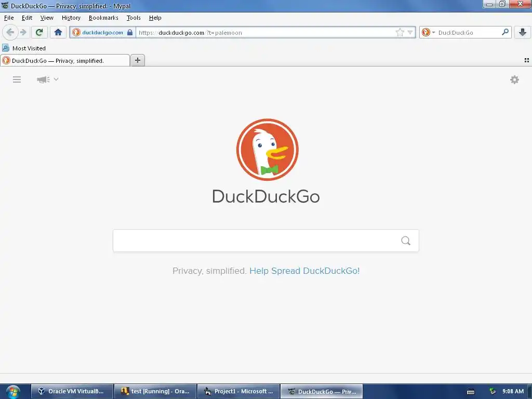Go back with the back arrow button
The width and height of the screenshot is (532, 399).
pos(10,33)
